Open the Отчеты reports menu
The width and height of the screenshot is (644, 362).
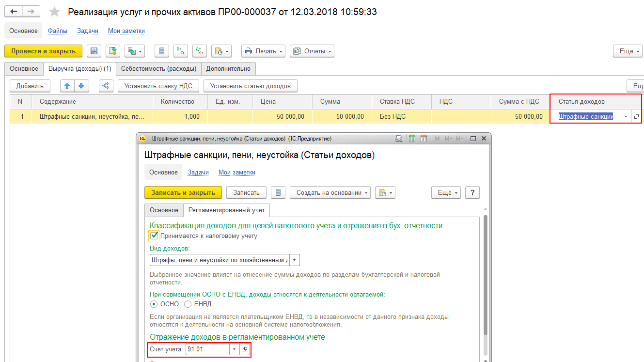312,51
